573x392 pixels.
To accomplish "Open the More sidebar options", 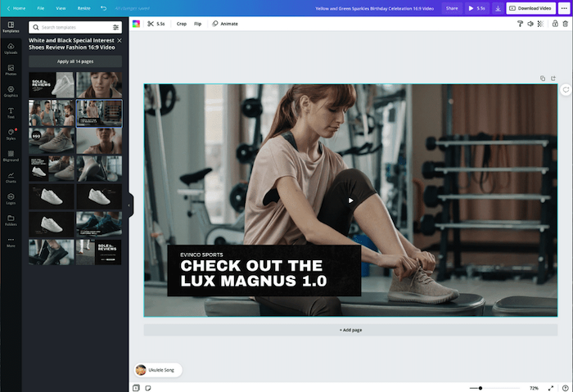I will [x=11, y=242].
